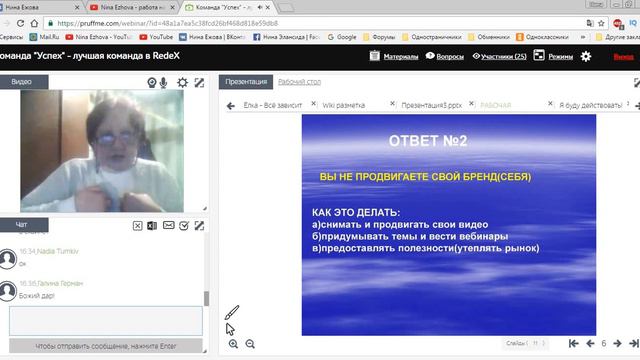This screenshot has width=640, height=360.
Task: Click the red Выход exit link
Action: (624, 57)
